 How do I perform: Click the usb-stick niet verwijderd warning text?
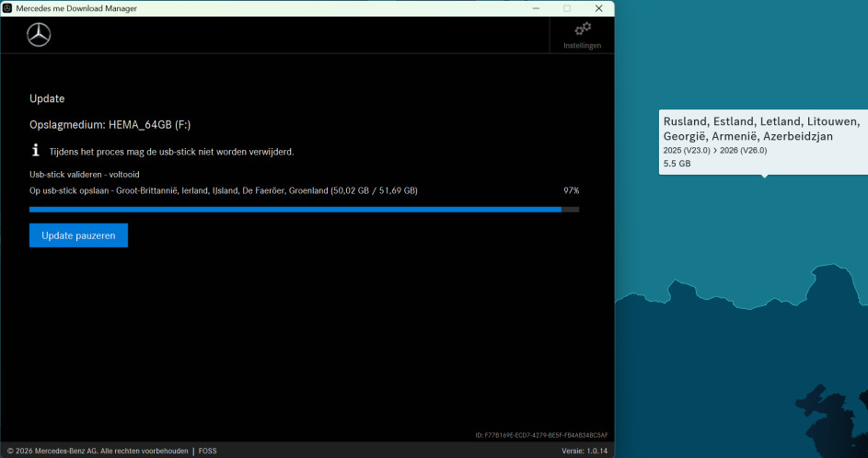point(171,152)
